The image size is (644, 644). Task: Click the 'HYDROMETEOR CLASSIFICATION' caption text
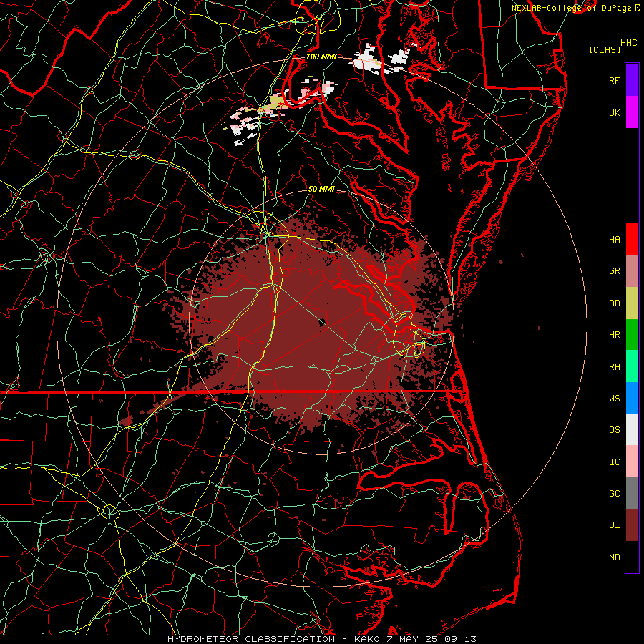click(251, 639)
